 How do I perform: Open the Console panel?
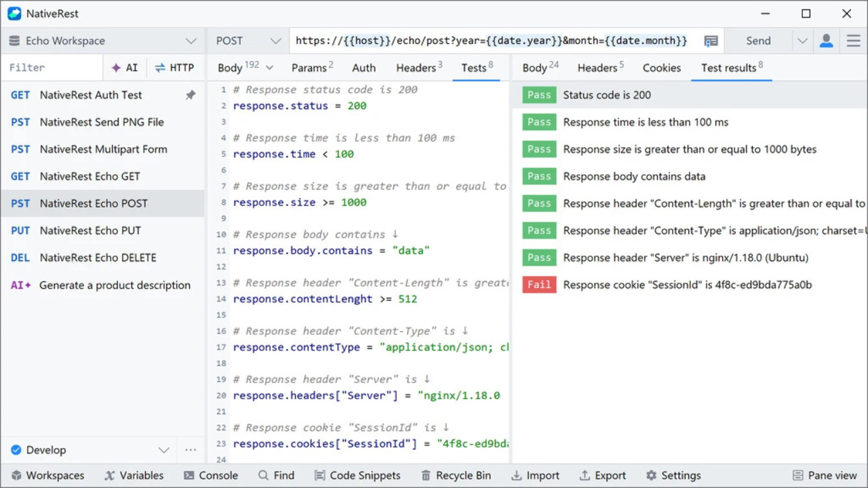coord(210,475)
